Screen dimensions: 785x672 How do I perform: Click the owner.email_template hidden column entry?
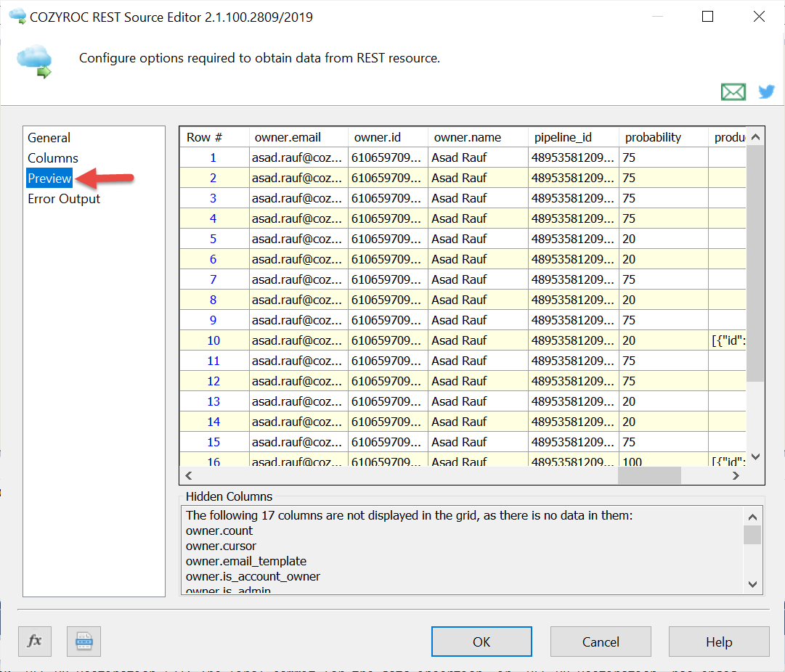(246, 561)
